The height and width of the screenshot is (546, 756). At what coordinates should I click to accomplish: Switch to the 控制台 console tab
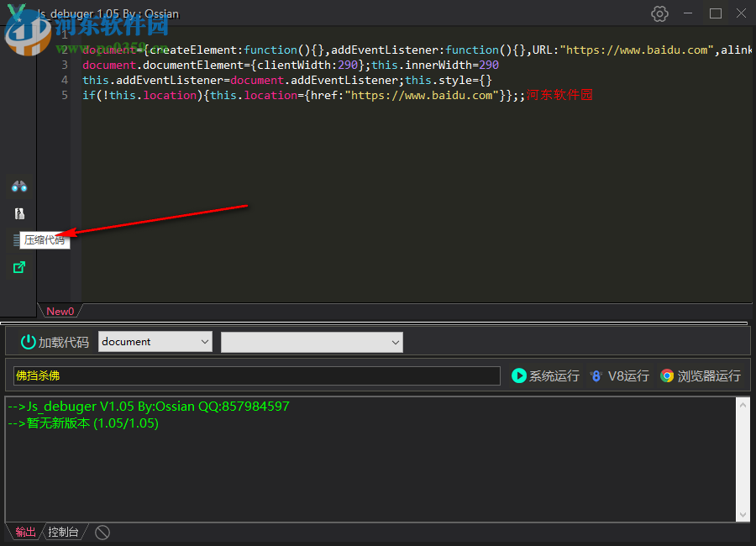coord(63,531)
